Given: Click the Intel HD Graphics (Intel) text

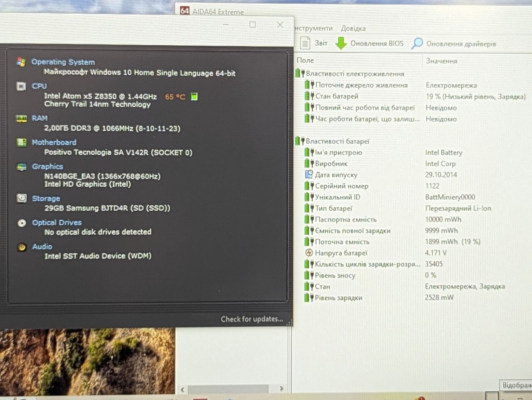Looking at the screenshot, I should coord(87,184).
